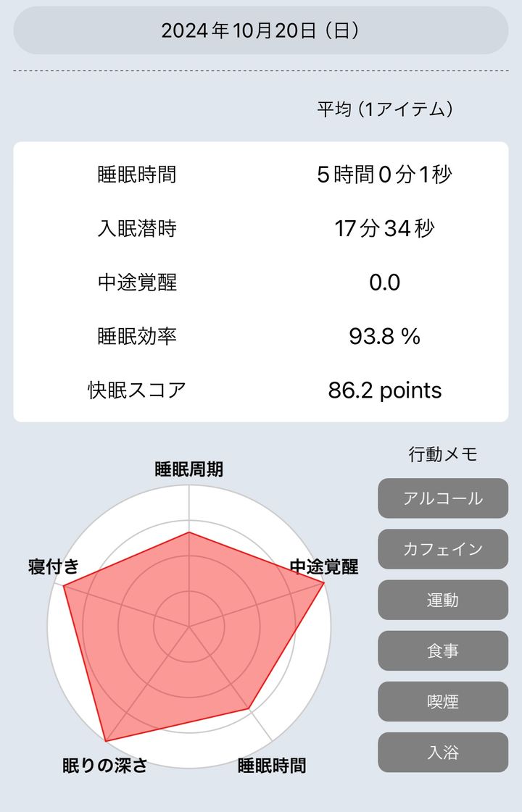Select the 睡眠時間 row in stats table
Image resolution: width=522 pixels, height=812 pixels.
[261, 175]
